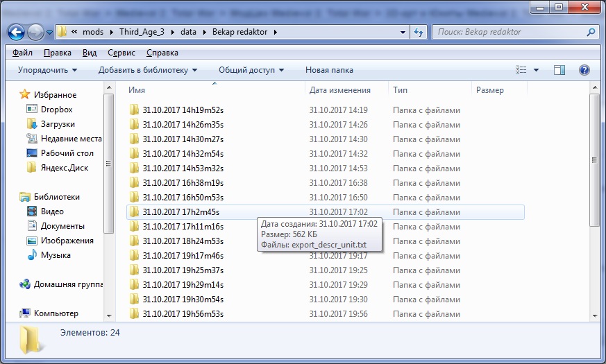Click the file list scrollbar down arrow
This screenshot has width=606, height=364.
click(x=594, y=315)
